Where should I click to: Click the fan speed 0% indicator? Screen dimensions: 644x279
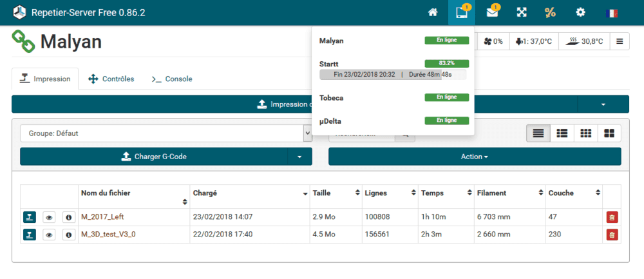(493, 41)
